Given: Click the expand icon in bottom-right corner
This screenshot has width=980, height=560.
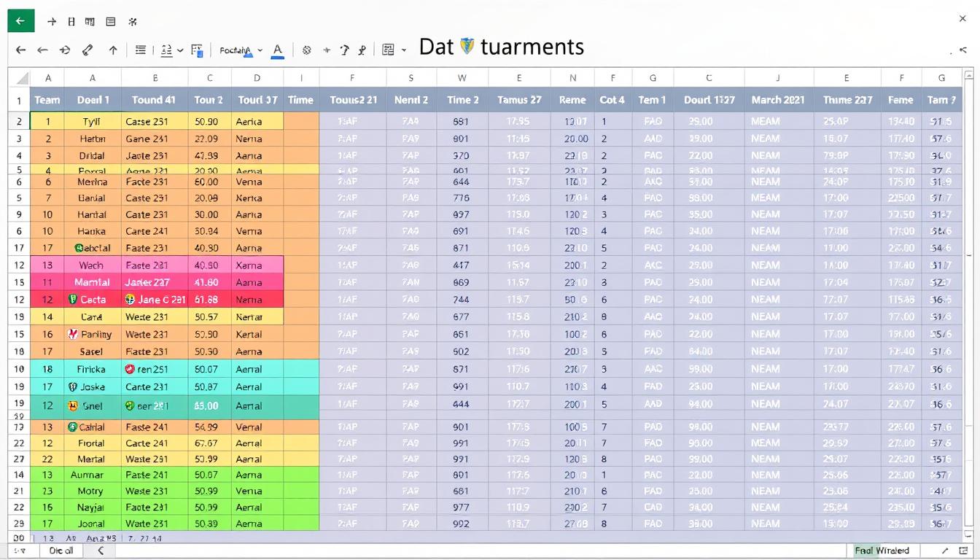Looking at the screenshot, I should pyautogui.click(x=945, y=551).
